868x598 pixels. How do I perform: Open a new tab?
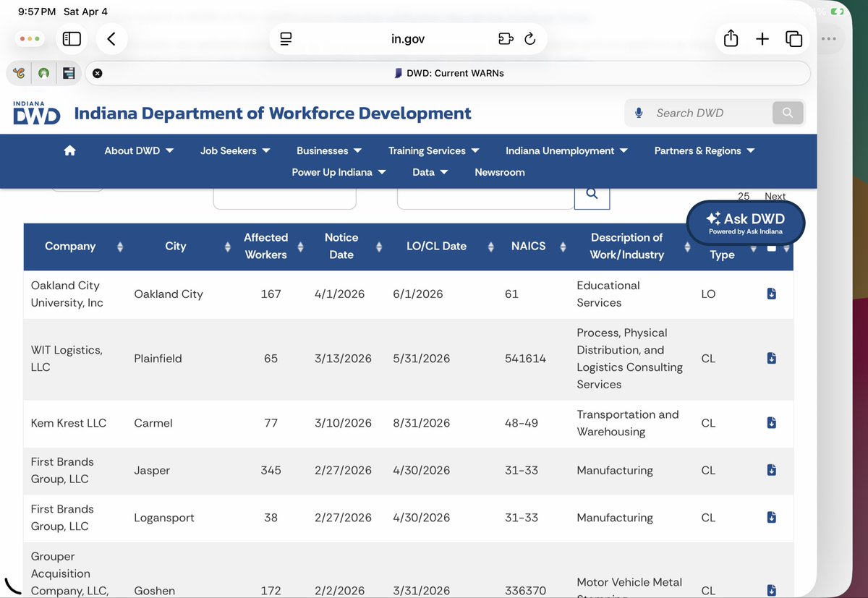[762, 39]
